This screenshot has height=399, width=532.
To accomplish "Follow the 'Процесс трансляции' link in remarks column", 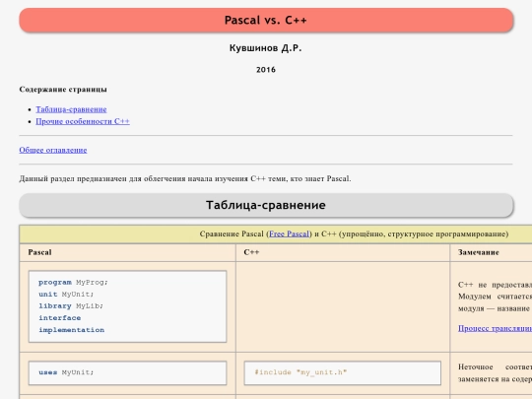I will click(495, 328).
